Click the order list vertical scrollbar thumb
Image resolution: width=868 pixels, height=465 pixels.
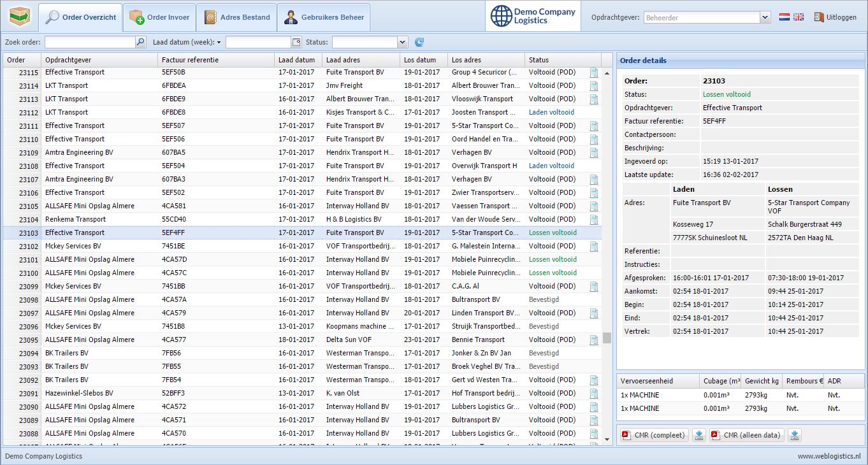click(607, 338)
